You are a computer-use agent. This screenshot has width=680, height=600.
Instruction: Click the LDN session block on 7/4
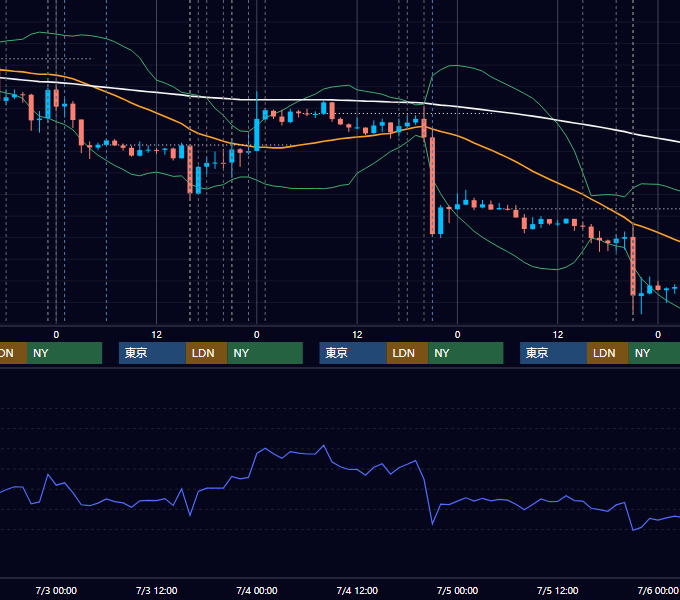coord(407,353)
